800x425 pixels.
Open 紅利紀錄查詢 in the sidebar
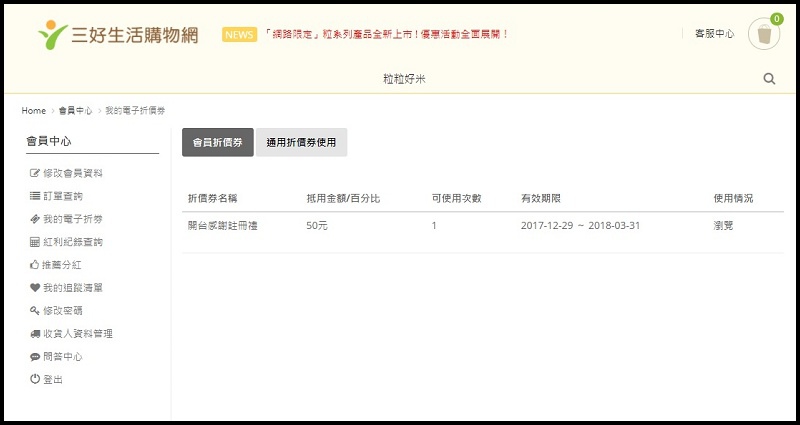click(x=72, y=242)
